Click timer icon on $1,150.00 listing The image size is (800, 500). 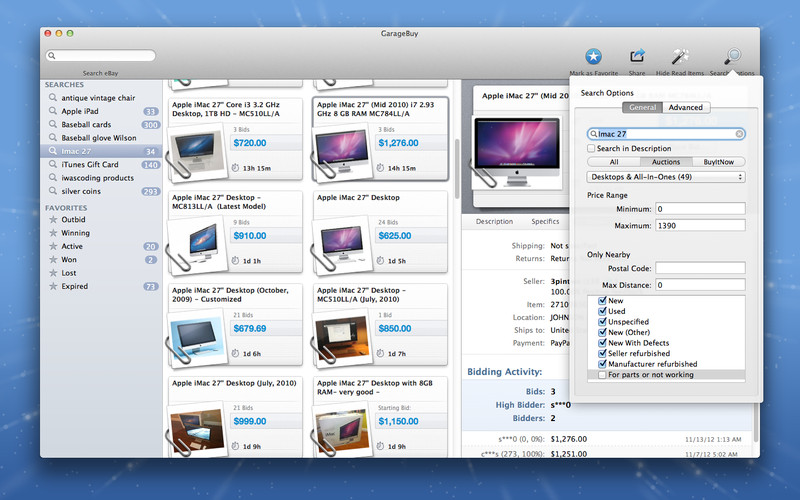coord(380,446)
